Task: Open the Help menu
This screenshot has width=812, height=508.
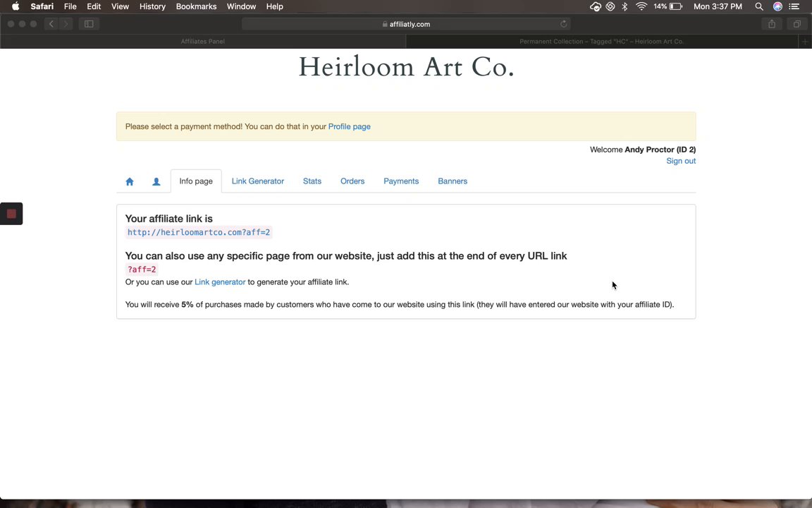Action: (274, 6)
